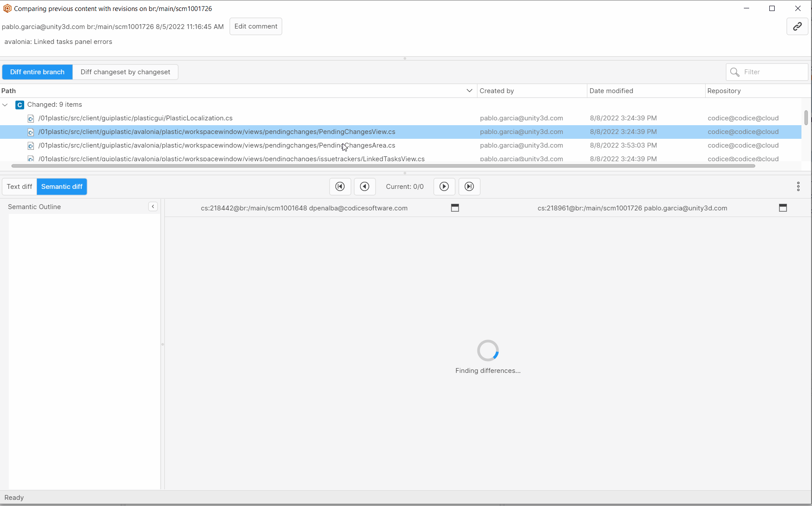Click the Edit comment button

click(255, 26)
